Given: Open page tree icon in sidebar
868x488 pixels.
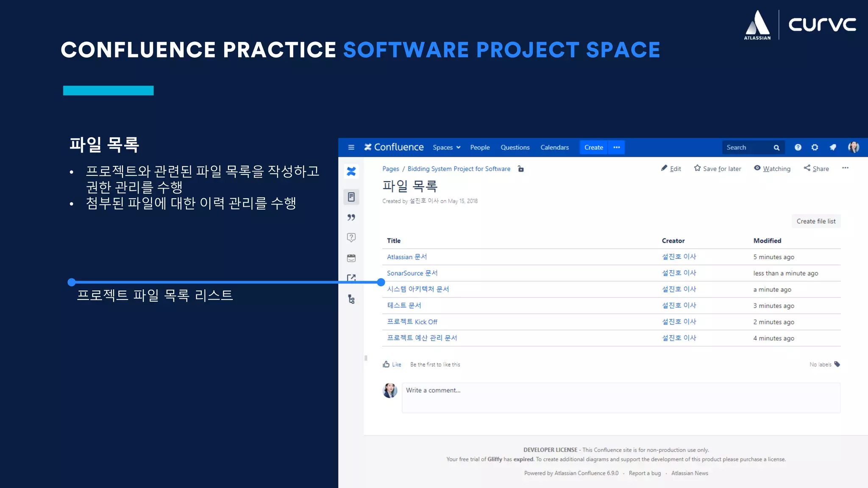Looking at the screenshot, I should tap(351, 299).
